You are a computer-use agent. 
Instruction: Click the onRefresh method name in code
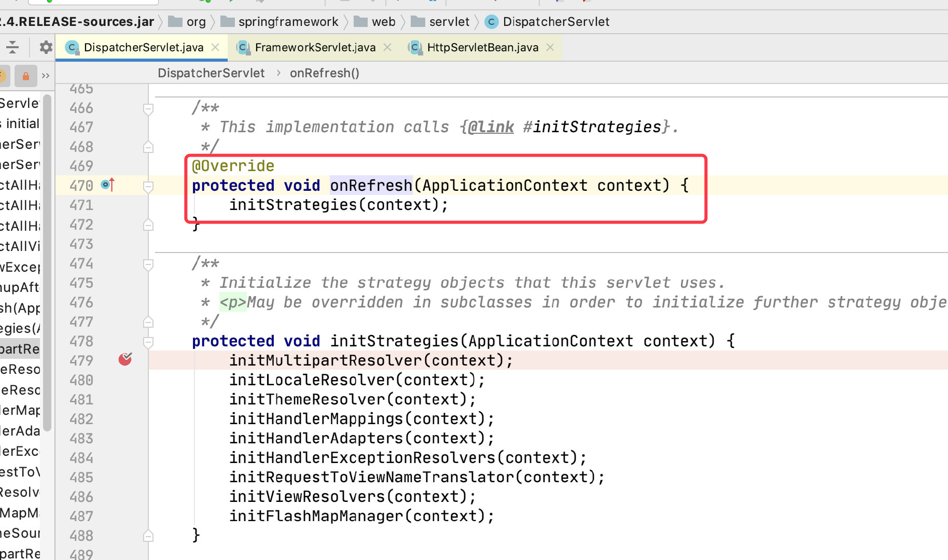pos(371,185)
